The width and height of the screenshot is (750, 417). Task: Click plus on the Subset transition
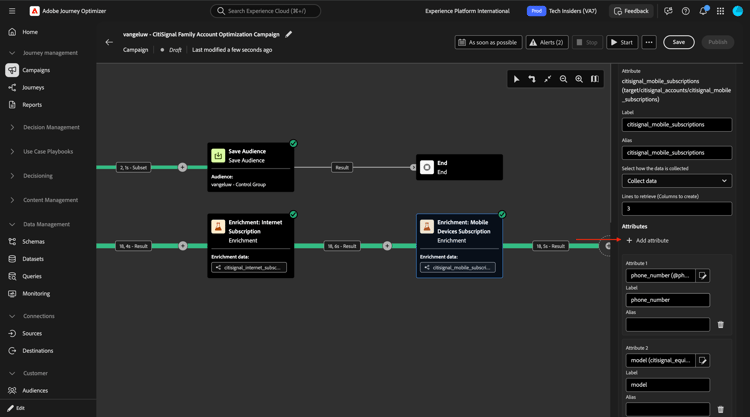tap(182, 167)
